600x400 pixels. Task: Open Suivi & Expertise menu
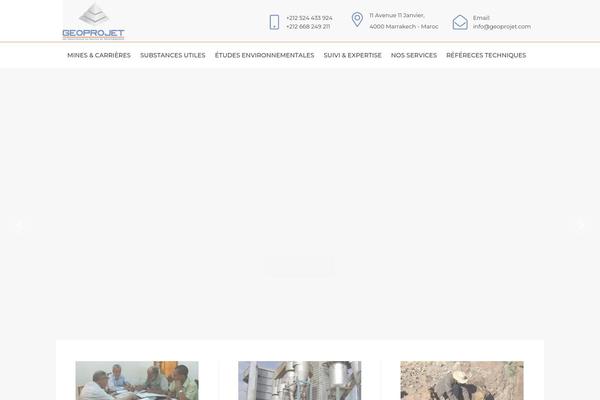click(x=352, y=55)
